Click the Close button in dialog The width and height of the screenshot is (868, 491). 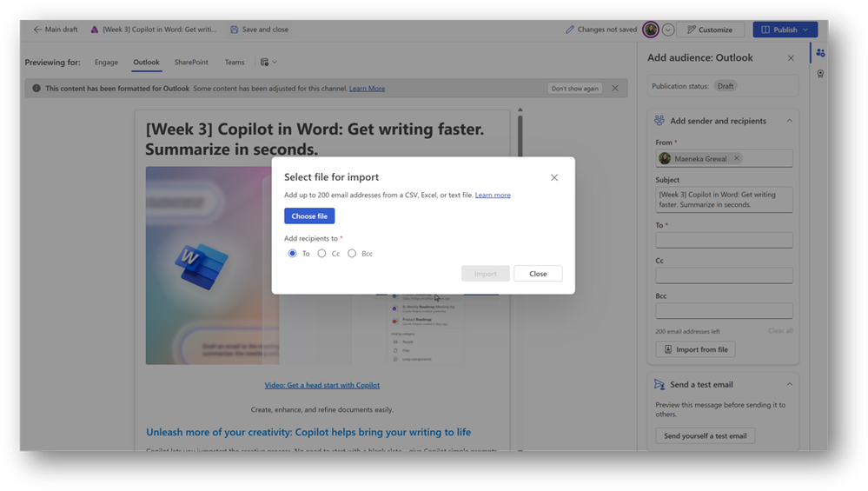coord(538,274)
